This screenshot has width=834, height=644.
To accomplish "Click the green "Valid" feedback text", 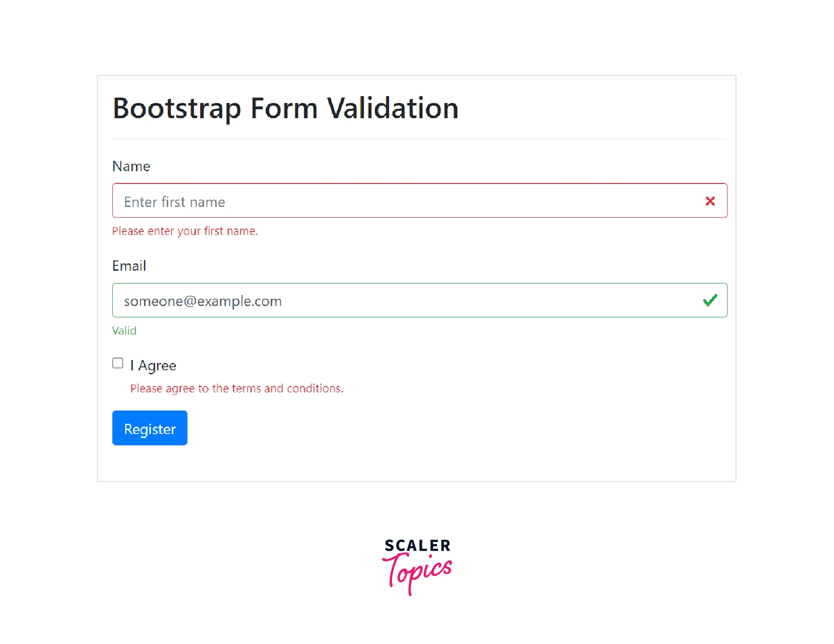I will (124, 331).
